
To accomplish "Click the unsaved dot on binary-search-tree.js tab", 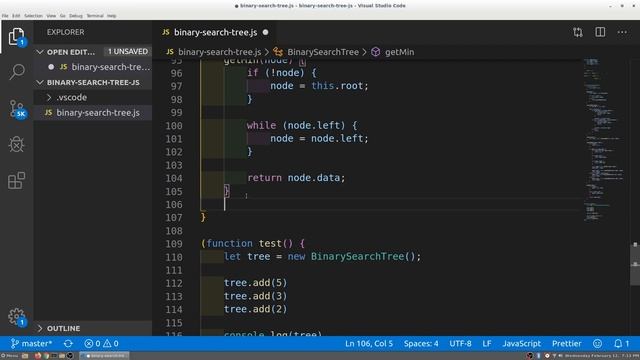I will pyautogui.click(x=265, y=32).
